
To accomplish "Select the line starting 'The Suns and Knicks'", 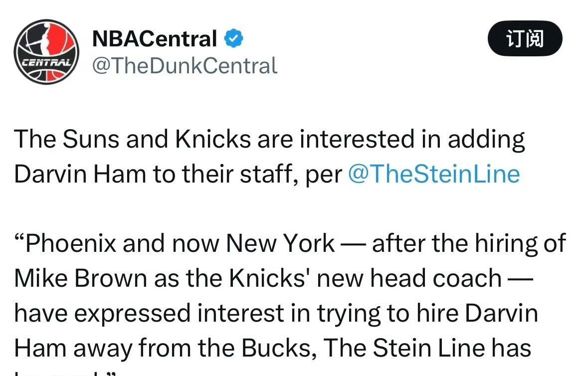I will pos(269,140).
